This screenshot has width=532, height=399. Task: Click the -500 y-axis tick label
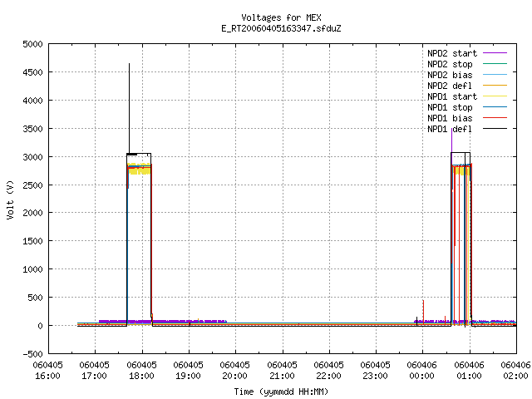(32, 354)
